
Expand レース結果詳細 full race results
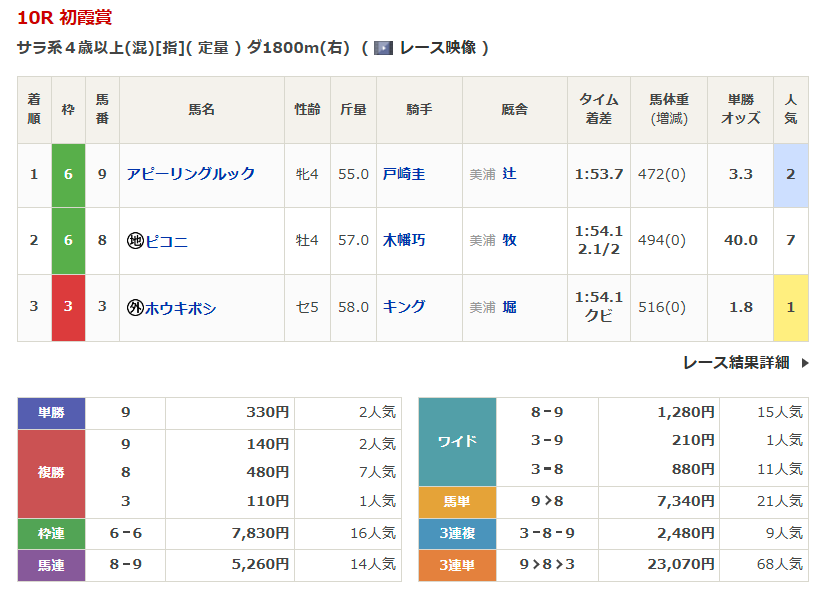tap(736, 363)
